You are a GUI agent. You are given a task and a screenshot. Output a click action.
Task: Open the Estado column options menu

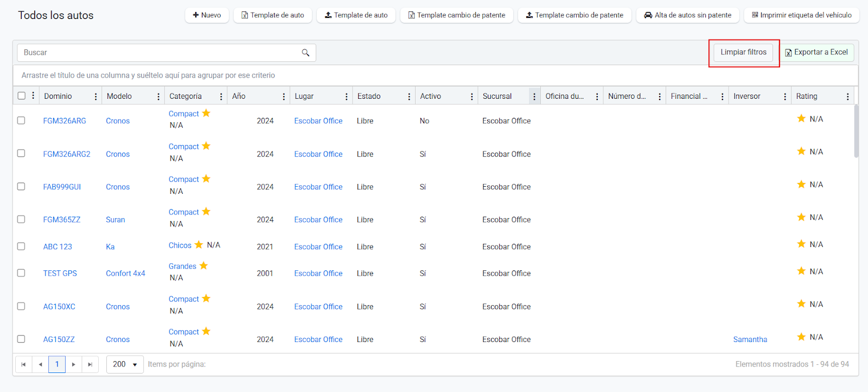409,97
